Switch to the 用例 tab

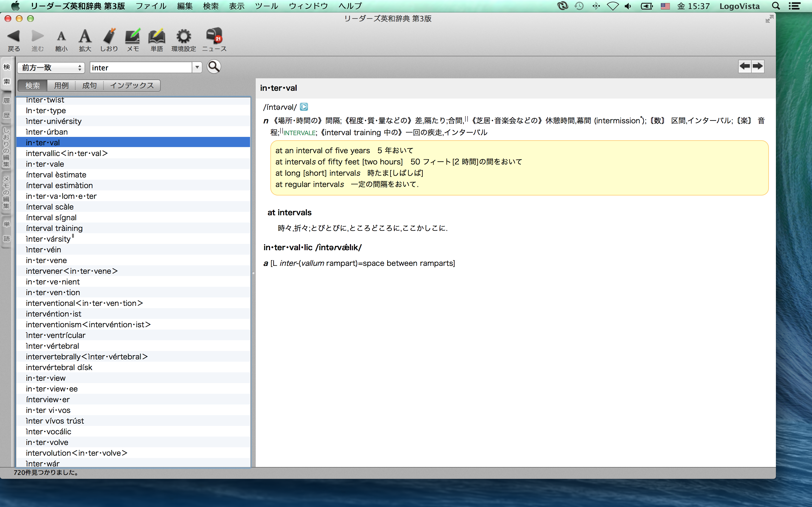pyautogui.click(x=61, y=86)
